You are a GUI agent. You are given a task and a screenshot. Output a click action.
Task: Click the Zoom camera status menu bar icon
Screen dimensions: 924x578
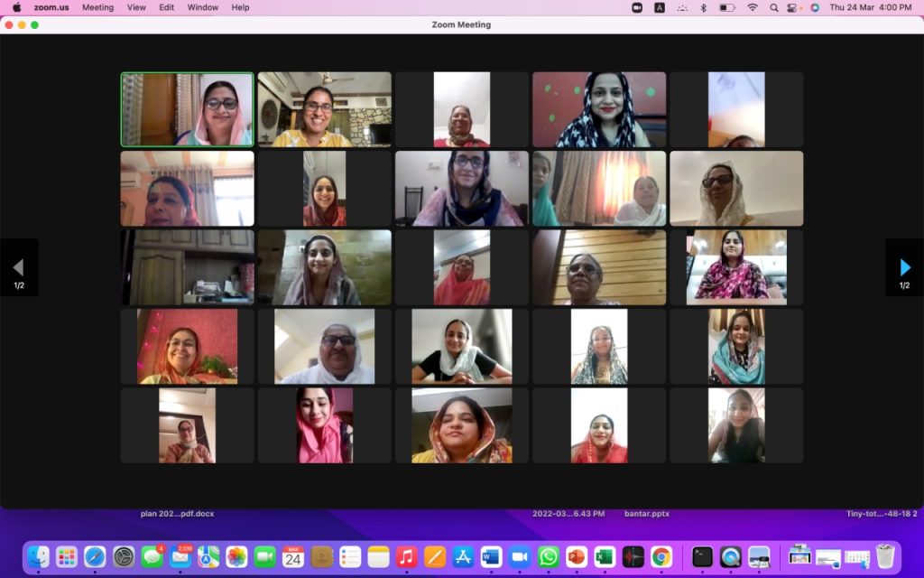point(637,7)
